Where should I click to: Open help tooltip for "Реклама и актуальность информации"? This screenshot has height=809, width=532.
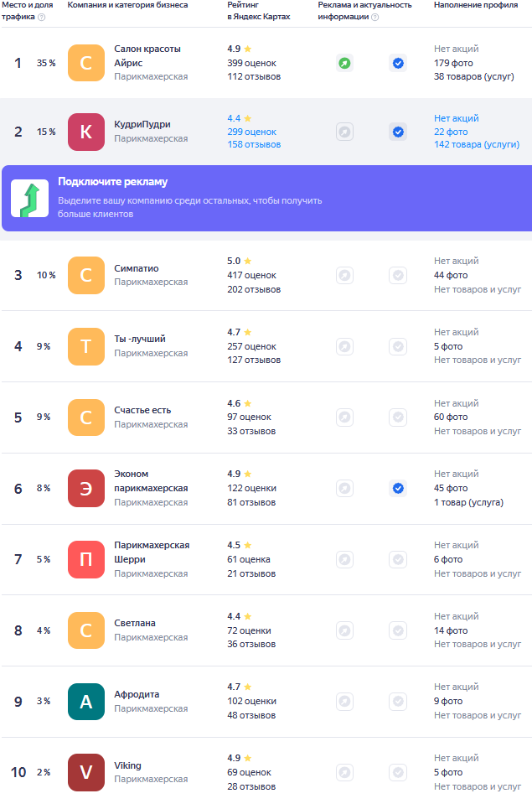(374, 17)
